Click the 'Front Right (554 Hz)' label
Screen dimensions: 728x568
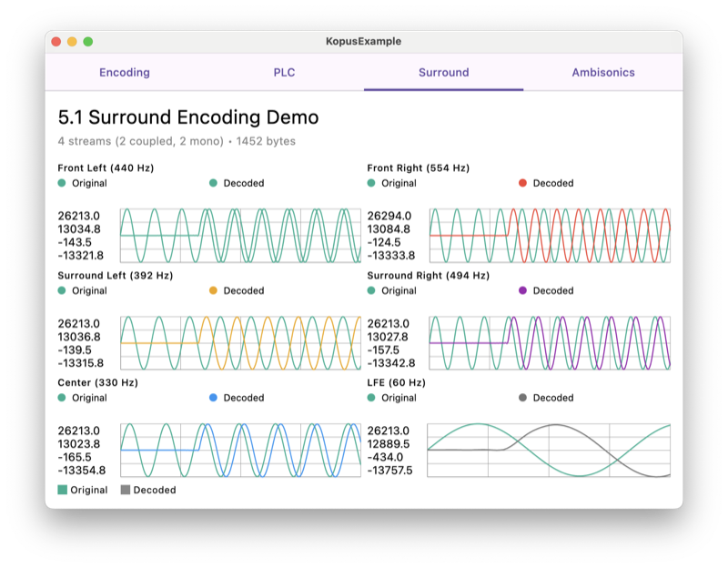coord(419,168)
